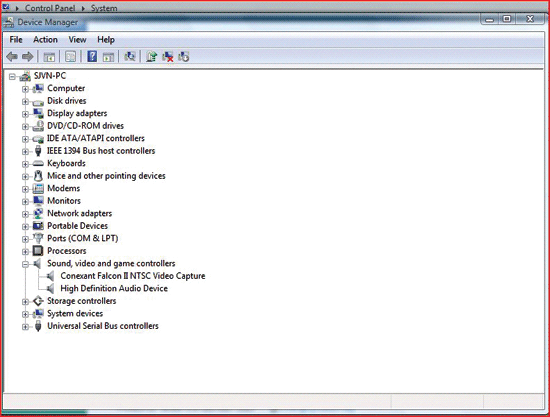Expand the Display adapters node
Viewport: 550px width, 417px height.
pos(25,114)
